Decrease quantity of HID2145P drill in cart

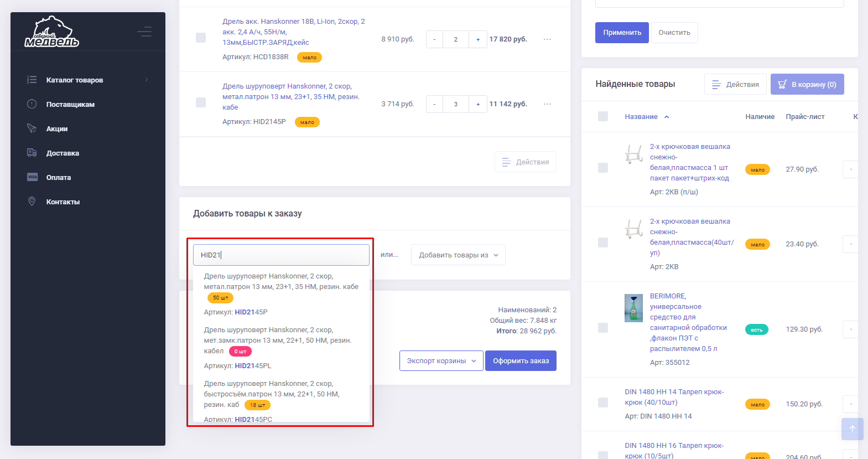434,104
